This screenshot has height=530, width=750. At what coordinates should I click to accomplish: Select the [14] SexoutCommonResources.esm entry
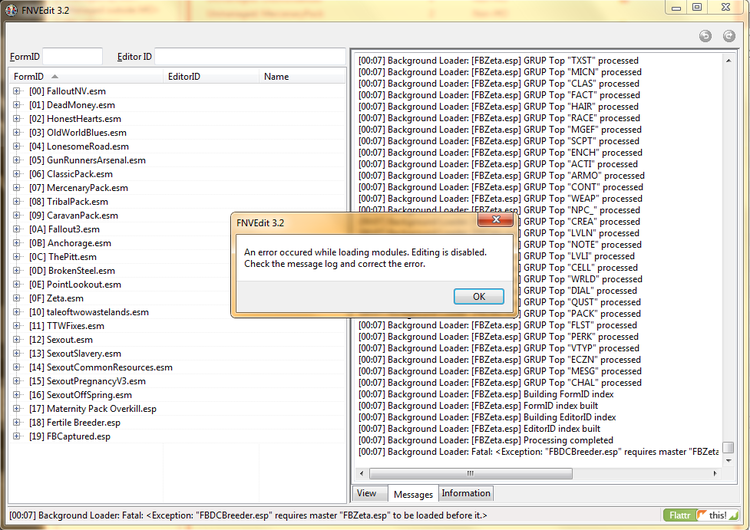click(100, 367)
